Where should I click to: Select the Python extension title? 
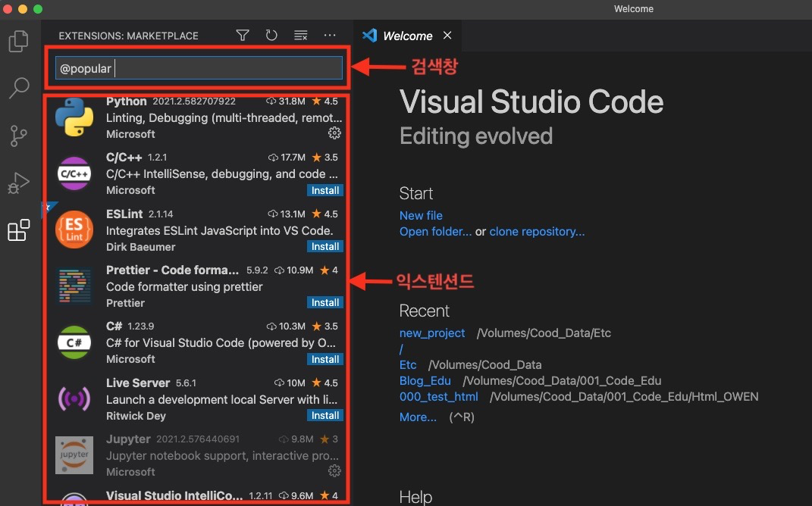point(127,101)
